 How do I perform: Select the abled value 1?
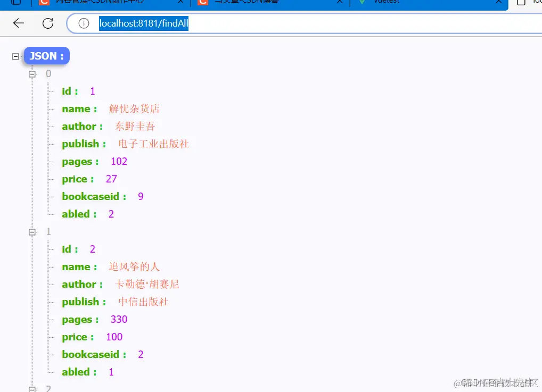pos(111,372)
